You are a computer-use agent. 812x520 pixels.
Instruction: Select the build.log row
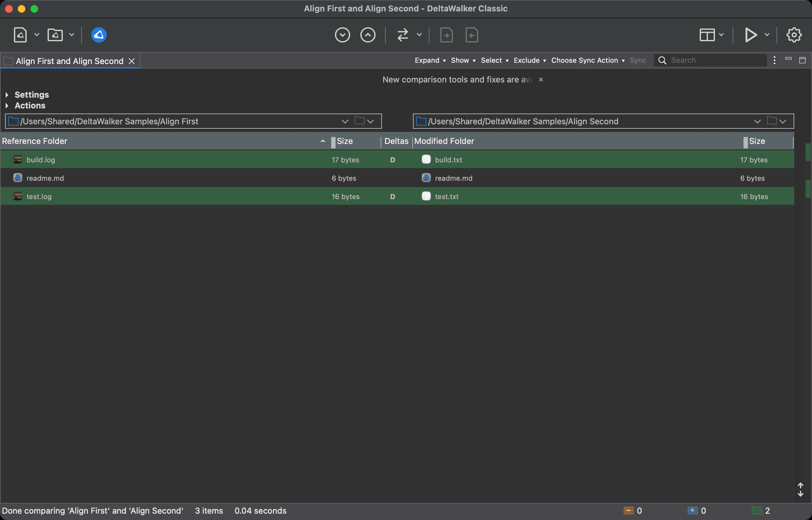click(x=397, y=160)
